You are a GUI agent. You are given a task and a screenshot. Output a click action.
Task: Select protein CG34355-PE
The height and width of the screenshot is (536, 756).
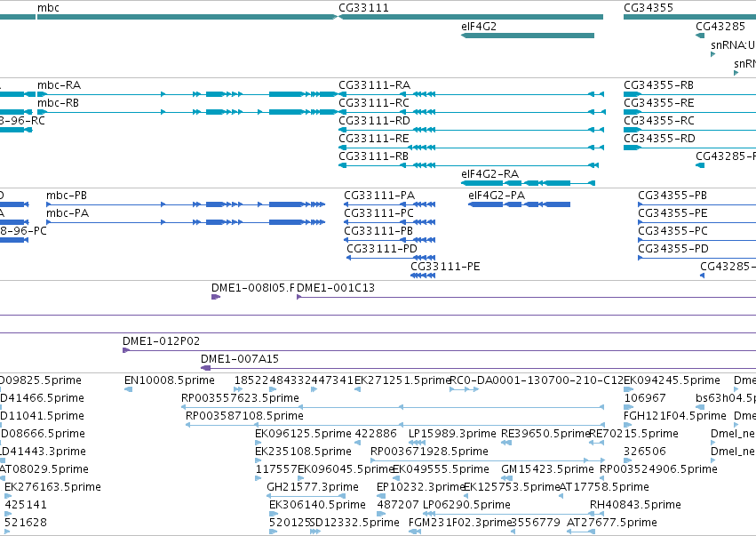[x=696, y=222]
